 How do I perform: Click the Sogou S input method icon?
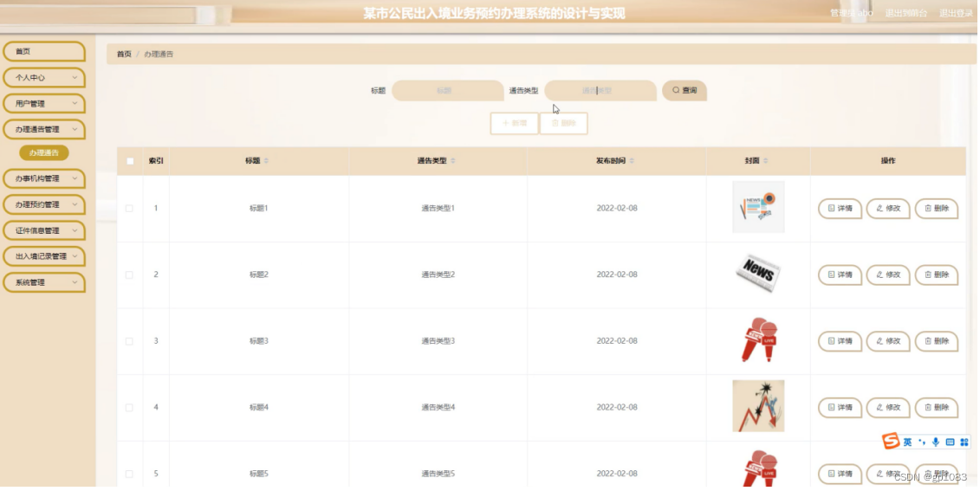click(891, 441)
